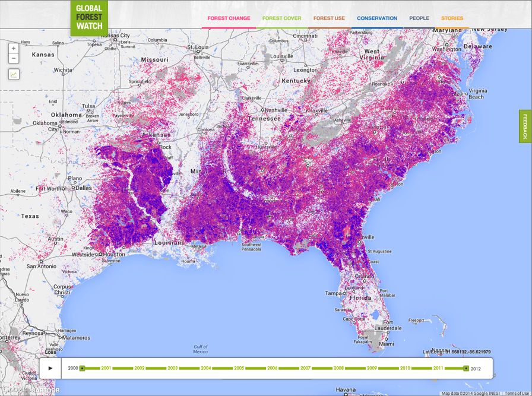Open the Forest Change menu
This screenshot has width=532, height=396.
[x=229, y=18]
